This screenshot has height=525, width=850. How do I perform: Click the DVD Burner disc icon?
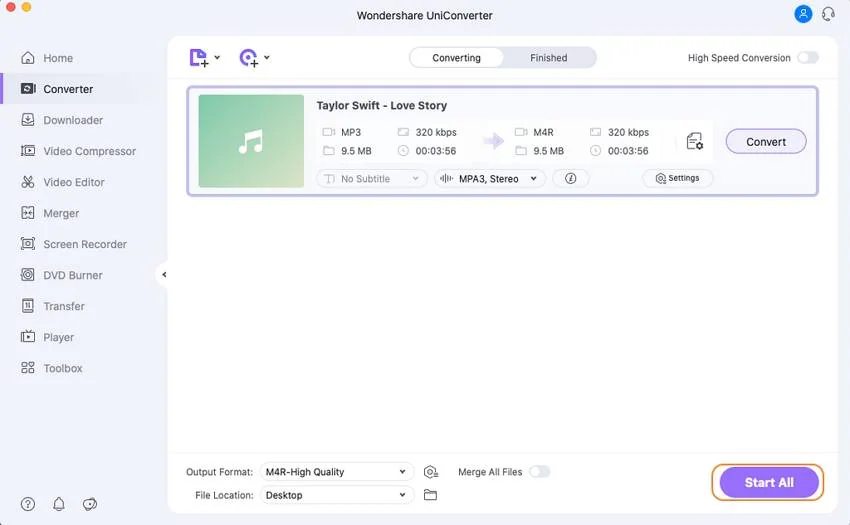28,274
